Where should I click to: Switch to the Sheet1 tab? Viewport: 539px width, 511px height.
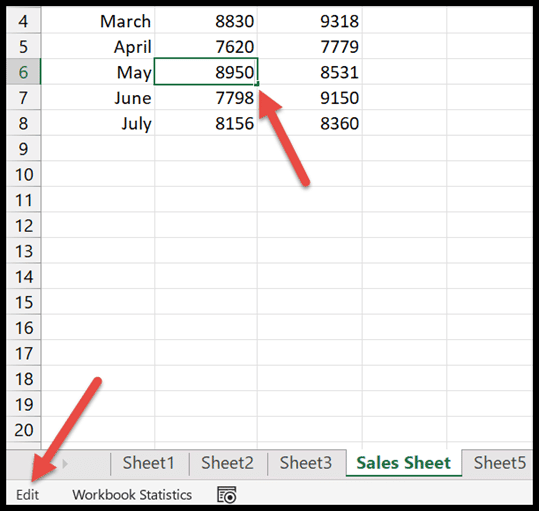(x=148, y=463)
